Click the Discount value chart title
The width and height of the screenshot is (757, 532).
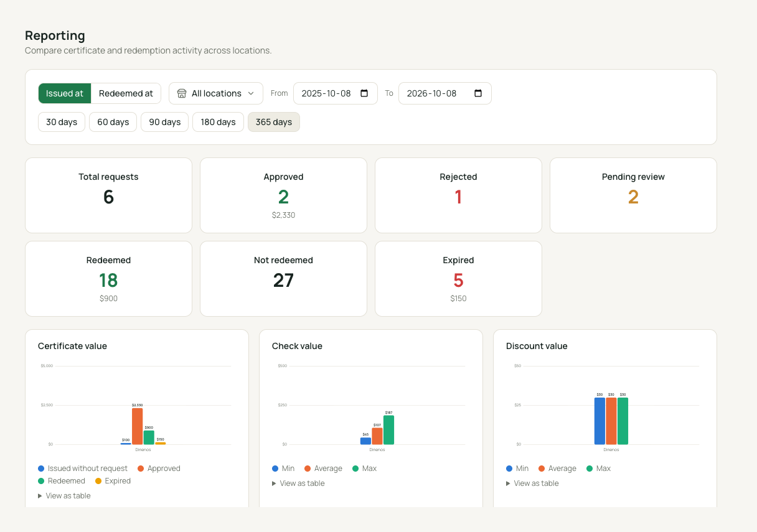[537, 346]
